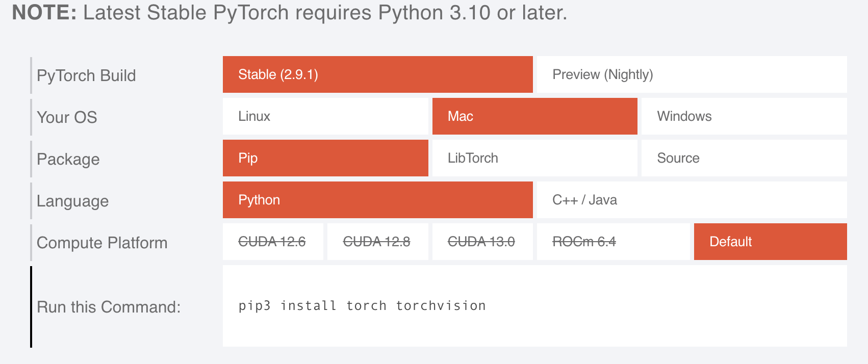Click the CUDA 13.0 compute platform
Image resolution: width=868 pixels, height=364 pixels.
point(482,242)
